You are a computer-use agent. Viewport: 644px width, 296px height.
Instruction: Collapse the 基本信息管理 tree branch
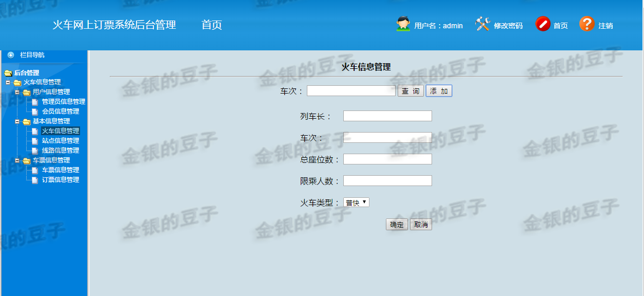[16, 121]
